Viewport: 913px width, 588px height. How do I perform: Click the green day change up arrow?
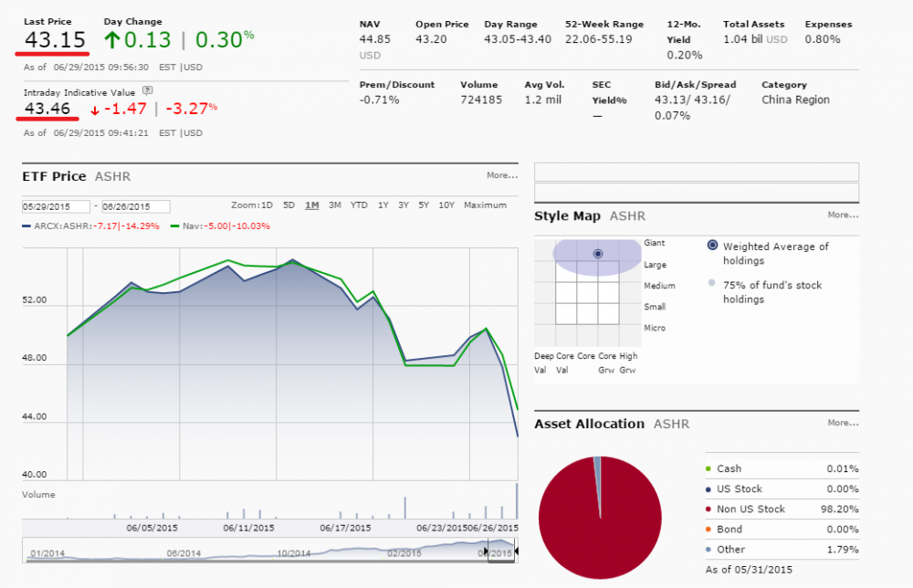click(x=112, y=39)
